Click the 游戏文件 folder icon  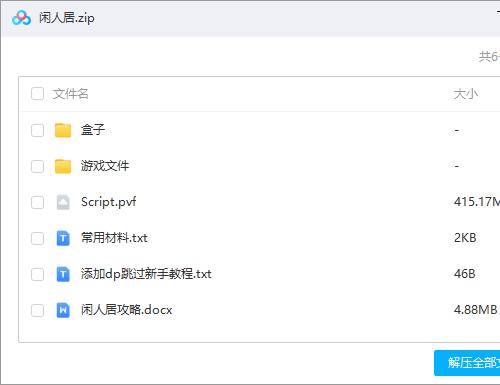tap(63, 166)
